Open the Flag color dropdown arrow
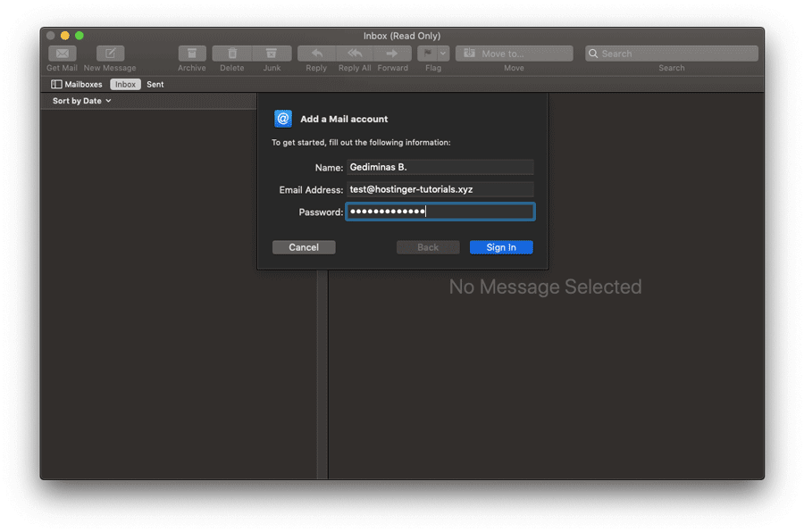 [443, 54]
